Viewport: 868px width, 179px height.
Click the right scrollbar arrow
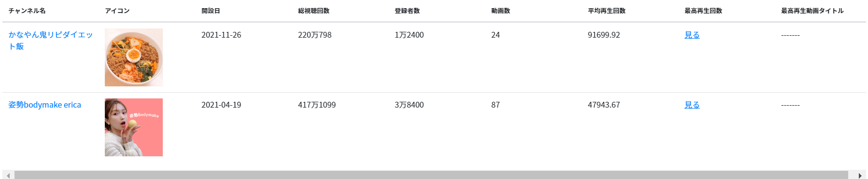pos(860,175)
